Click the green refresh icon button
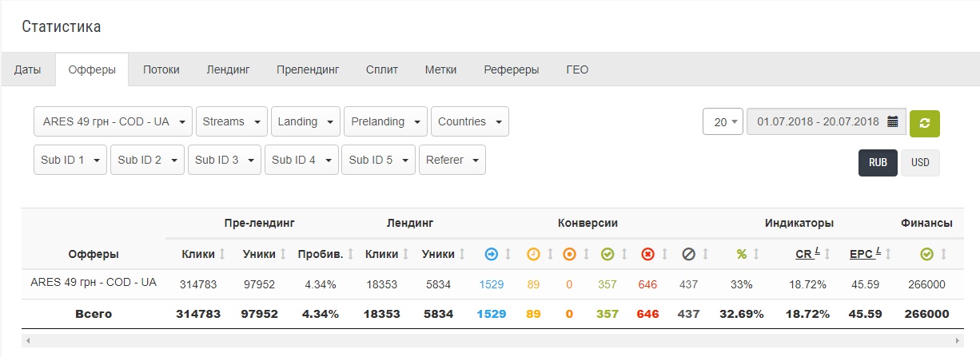The height and width of the screenshot is (357, 980). [925, 122]
